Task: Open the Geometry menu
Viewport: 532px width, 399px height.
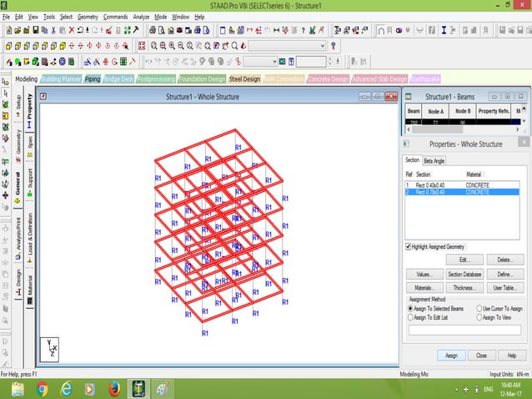Action: (87, 17)
